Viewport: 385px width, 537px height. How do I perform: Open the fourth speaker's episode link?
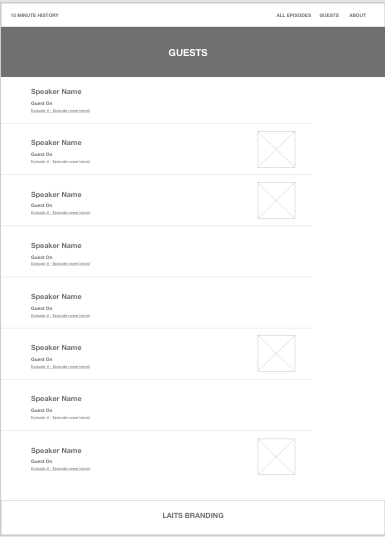click(60, 264)
